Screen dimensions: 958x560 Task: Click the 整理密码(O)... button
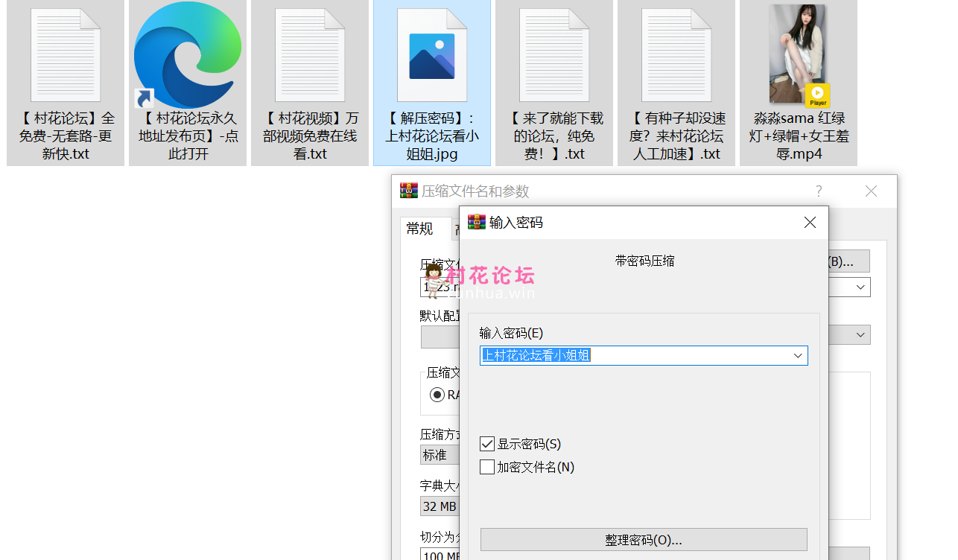(x=644, y=540)
